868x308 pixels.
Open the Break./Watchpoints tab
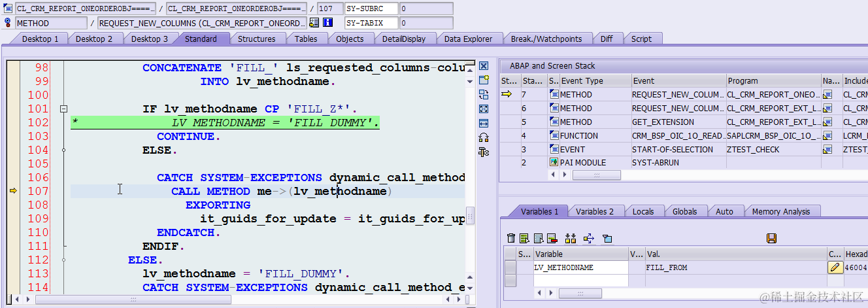coord(546,39)
